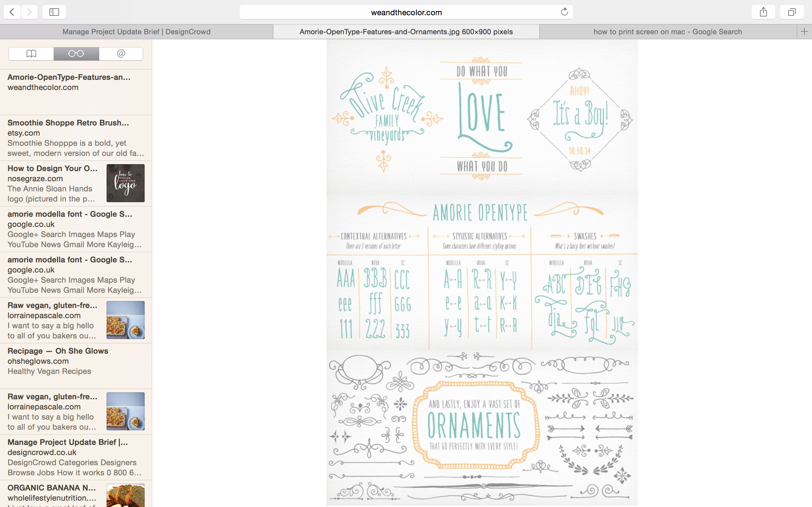Click the back navigation arrow
The image size is (812, 507).
(12, 12)
